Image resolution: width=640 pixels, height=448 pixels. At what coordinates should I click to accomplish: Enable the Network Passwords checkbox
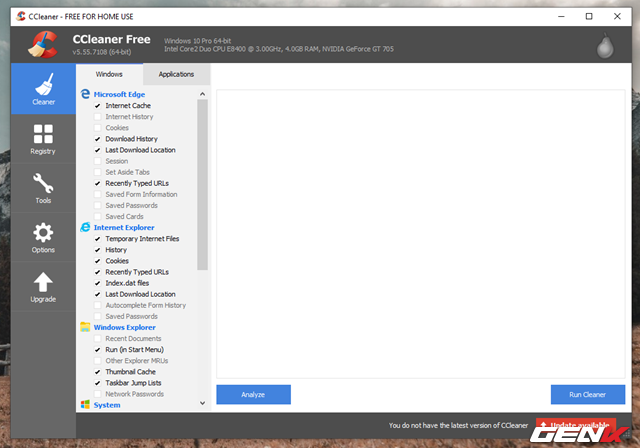(x=98, y=394)
